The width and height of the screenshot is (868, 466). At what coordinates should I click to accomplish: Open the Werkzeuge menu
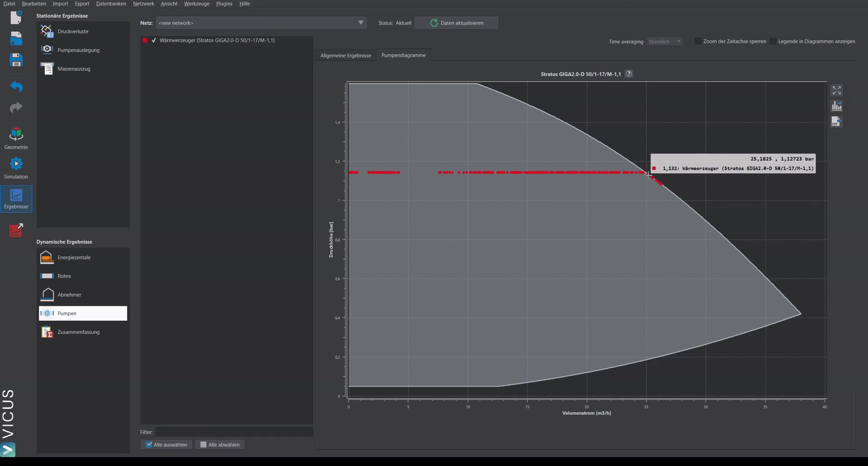point(197,4)
